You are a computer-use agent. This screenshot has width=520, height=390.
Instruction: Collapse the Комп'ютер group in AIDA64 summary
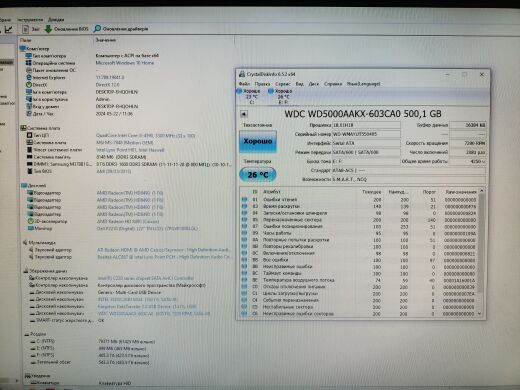tap(23, 49)
